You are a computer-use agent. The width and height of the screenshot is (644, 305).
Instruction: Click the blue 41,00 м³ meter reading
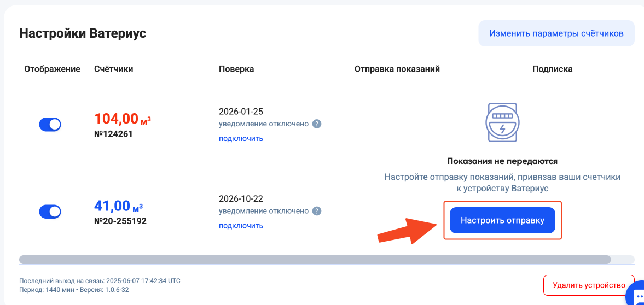click(118, 206)
